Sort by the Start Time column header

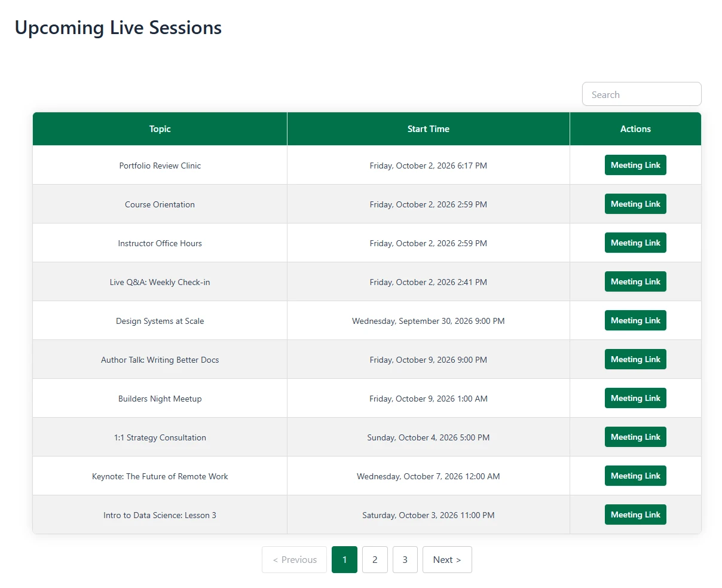(429, 129)
